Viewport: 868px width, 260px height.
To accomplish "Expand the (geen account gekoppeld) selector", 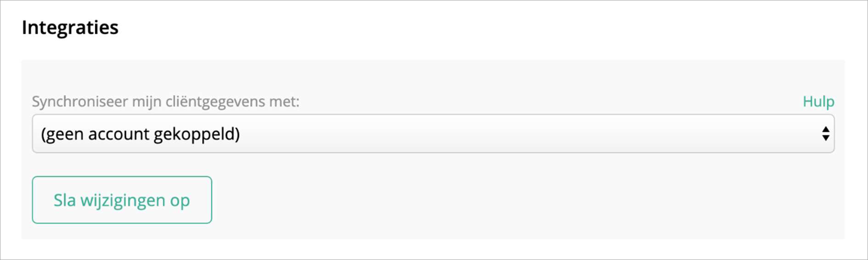I will (x=433, y=134).
